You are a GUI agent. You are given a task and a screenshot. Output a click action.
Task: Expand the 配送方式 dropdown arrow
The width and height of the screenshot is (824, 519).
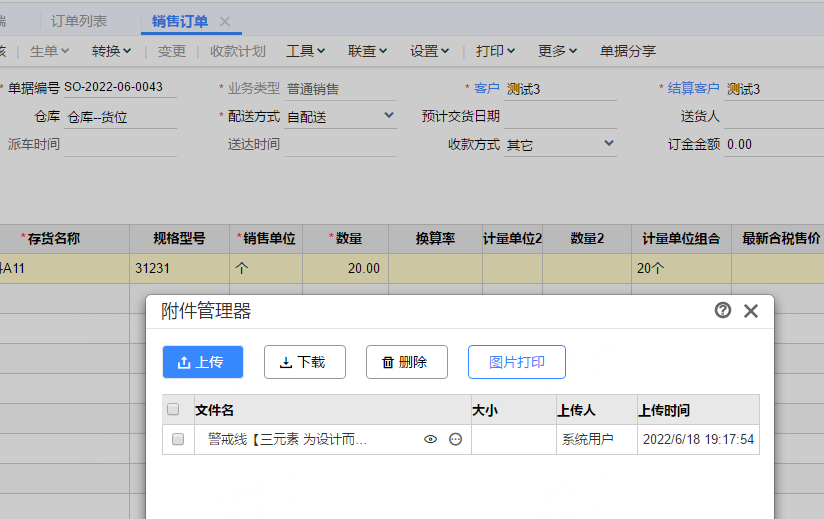coord(389,115)
